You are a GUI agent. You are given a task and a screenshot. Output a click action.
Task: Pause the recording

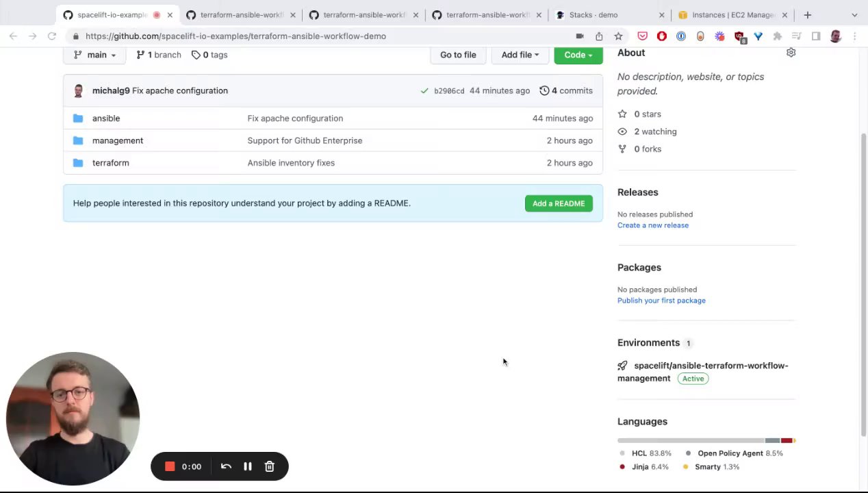coord(248,467)
